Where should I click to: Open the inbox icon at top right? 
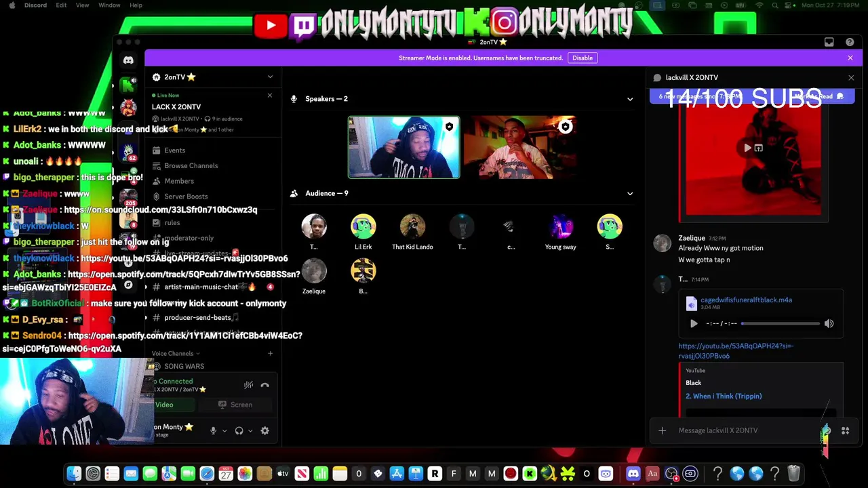(x=829, y=42)
